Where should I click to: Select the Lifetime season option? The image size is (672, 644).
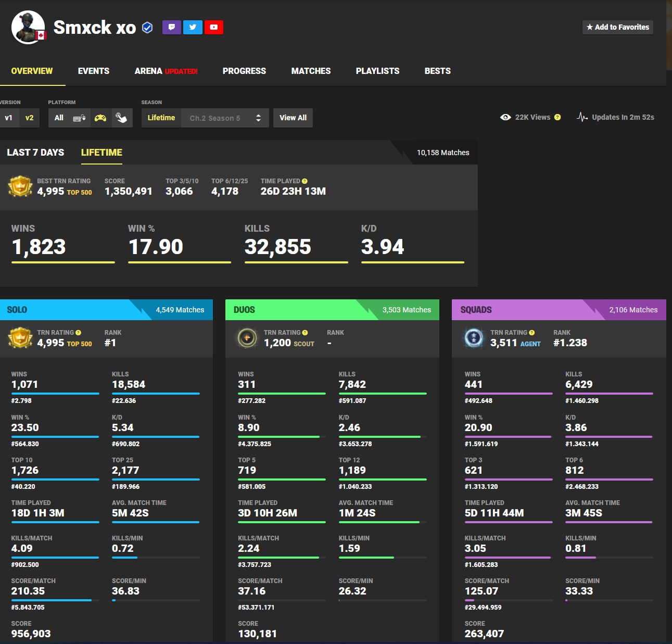pyautogui.click(x=161, y=118)
